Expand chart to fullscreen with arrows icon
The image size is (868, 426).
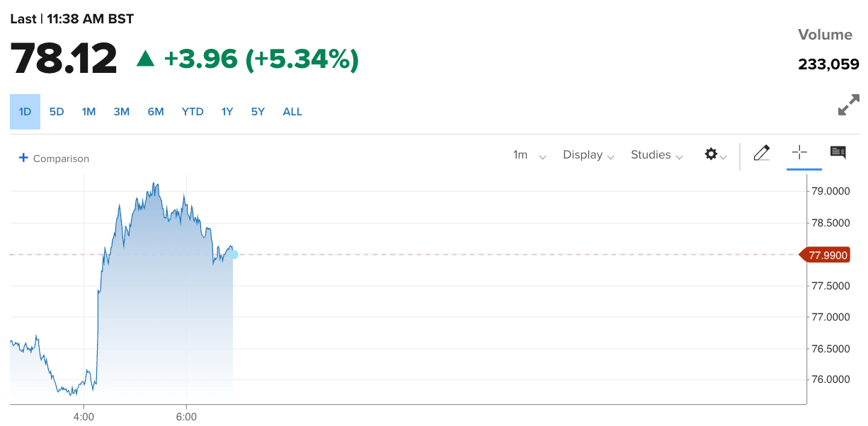[x=848, y=105]
